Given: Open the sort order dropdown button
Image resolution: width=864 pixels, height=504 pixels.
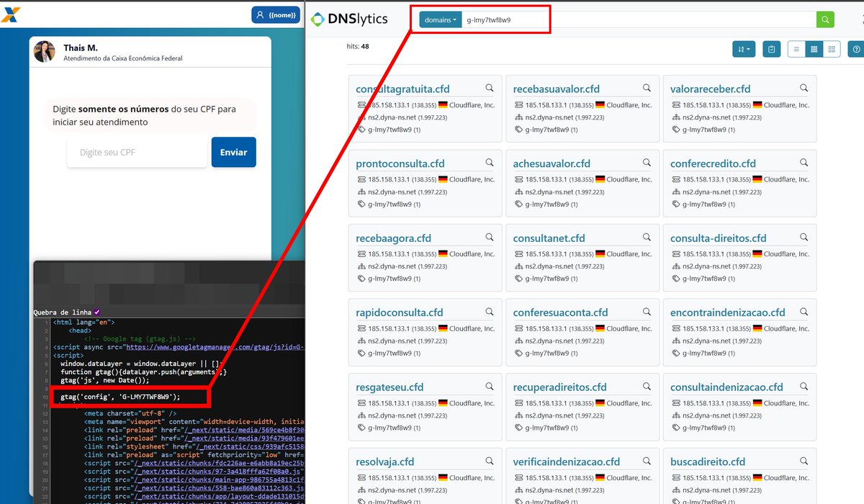Looking at the screenshot, I should [743, 49].
